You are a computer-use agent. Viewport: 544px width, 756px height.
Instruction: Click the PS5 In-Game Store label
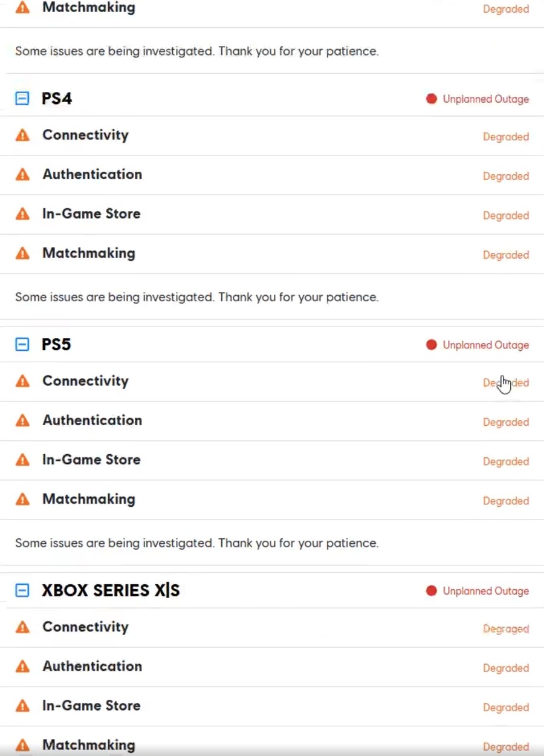[x=91, y=460]
